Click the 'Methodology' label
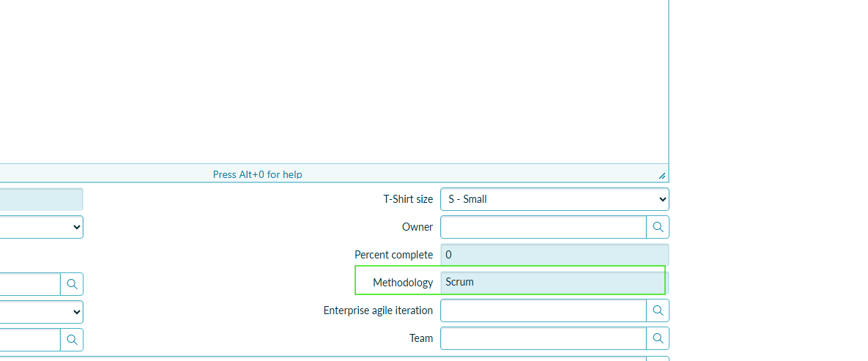The width and height of the screenshot is (868, 361). click(403, 283)
